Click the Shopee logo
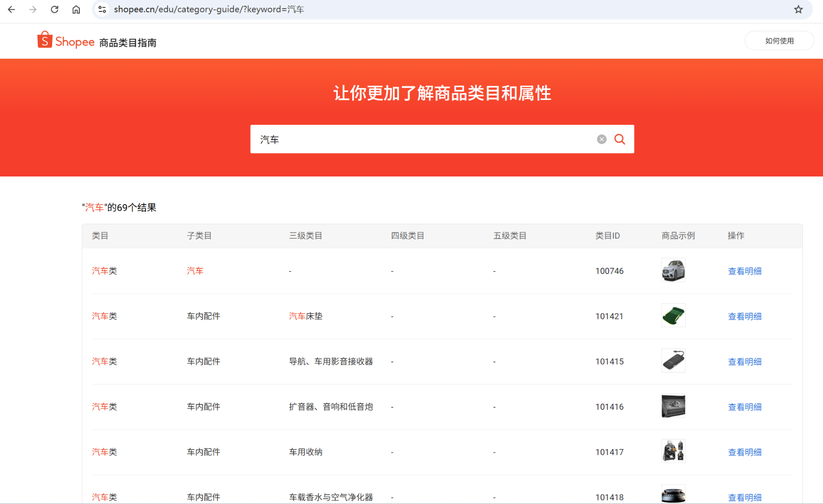823x504 pixels. [x=66, y=41]
